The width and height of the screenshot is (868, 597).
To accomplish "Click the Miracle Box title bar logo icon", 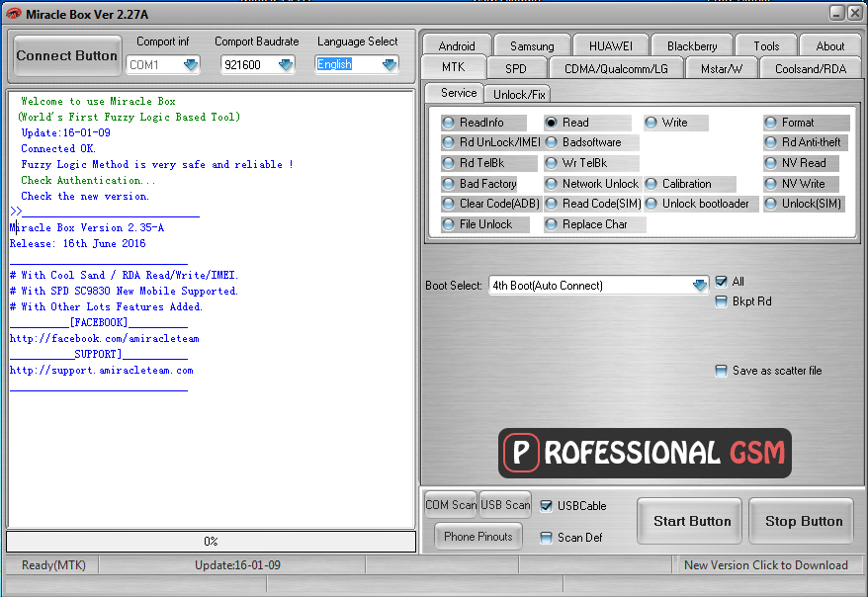I will coord(13,14).
